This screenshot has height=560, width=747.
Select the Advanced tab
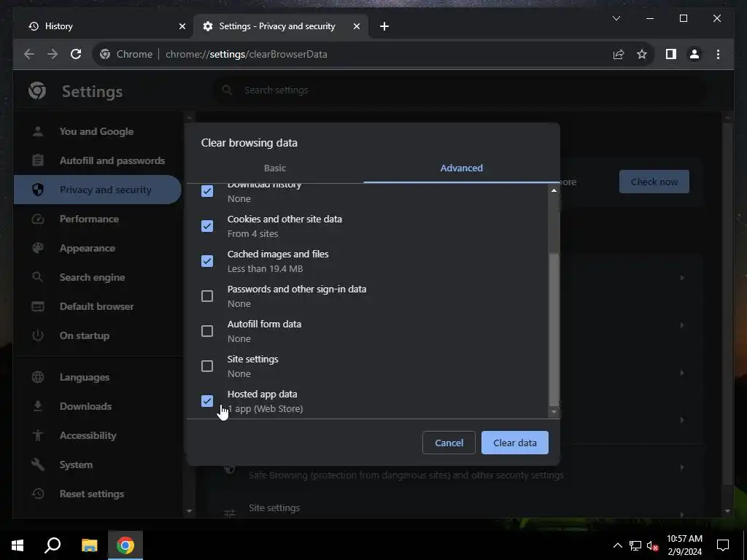click(x=461, y=168)
